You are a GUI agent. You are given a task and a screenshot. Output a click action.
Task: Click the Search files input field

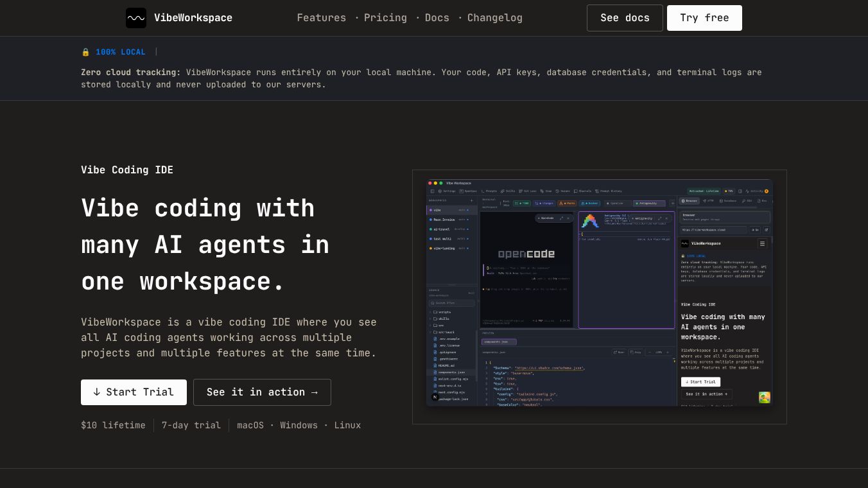452,303
